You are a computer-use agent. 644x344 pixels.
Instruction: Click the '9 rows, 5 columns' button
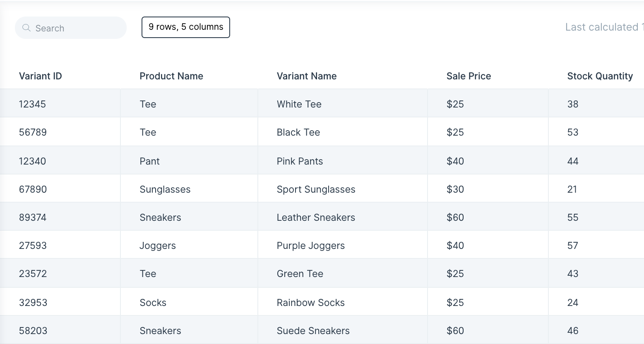186,27
